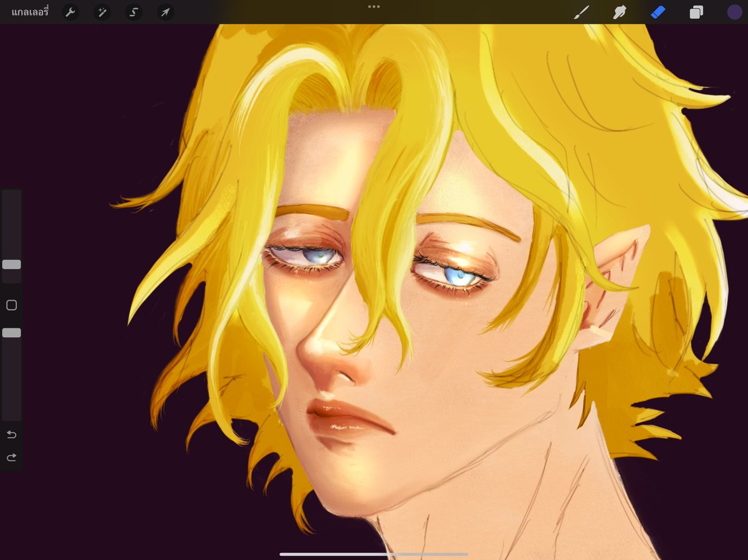Undo the last stroke with the sidebar arrow
This screenshot has width=748, height=560.
tap(11, 434)
